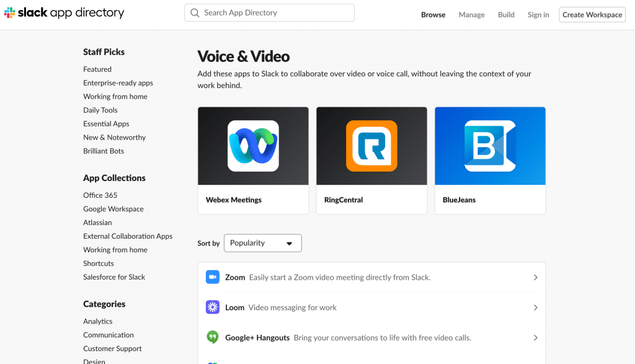
Task: Click the Loom app icon
Action: (x=213, y=308)
